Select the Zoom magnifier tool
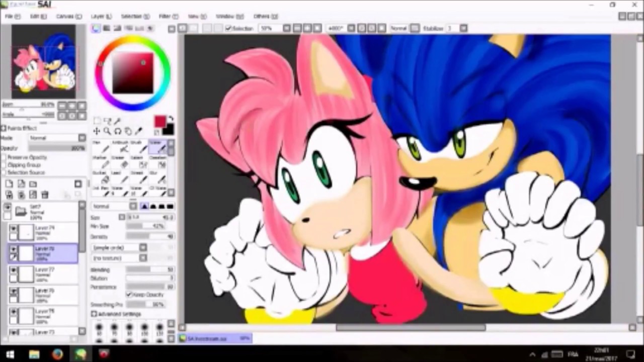This screenshot has width=644, height=362. click(107, 132)
